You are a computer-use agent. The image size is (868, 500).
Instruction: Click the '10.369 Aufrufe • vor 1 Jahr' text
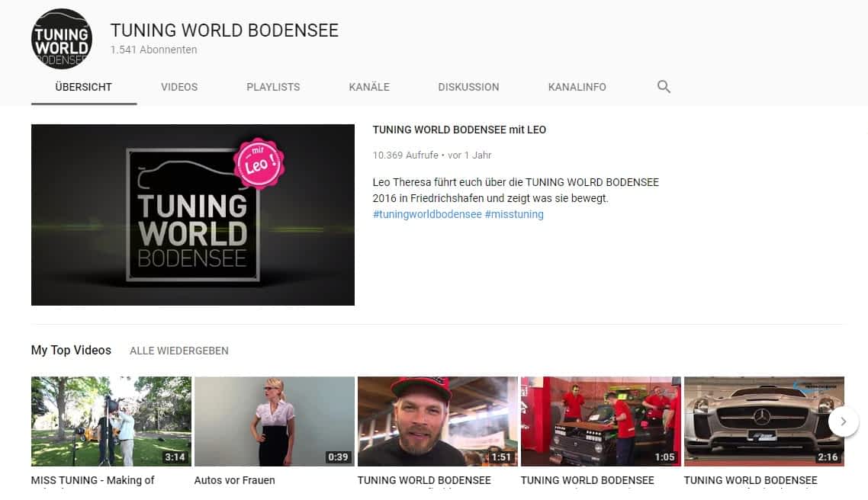click(432, 155)
